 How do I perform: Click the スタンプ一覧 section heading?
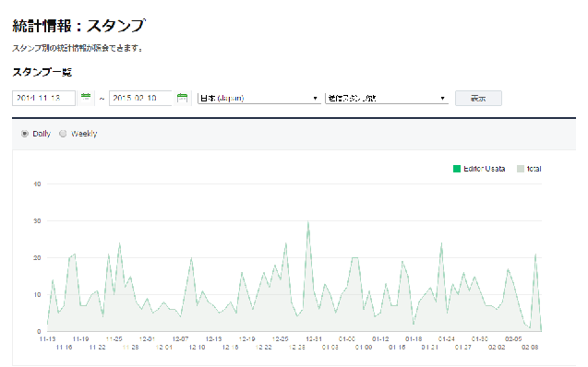tap(42, 72)
